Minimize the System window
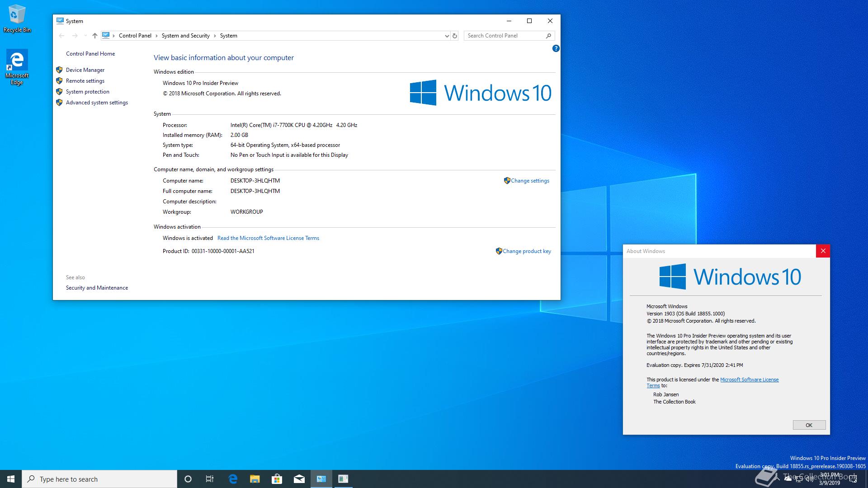 (509, 21)
